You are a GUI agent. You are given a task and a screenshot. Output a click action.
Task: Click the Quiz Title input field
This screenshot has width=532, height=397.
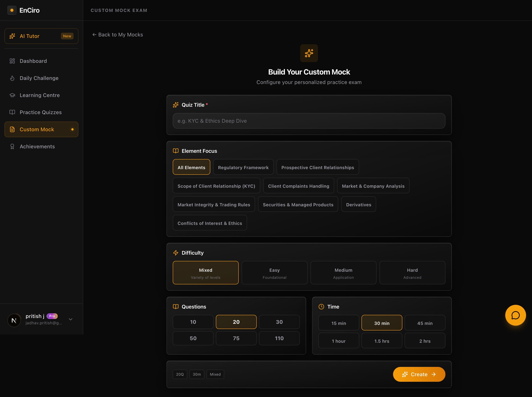(x=309, y=121)
